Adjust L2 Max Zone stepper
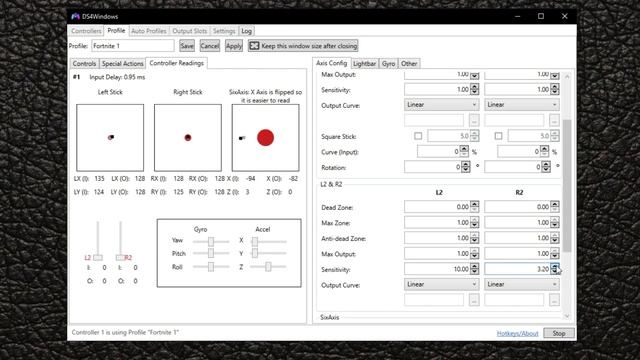 (x=474, y=222)
